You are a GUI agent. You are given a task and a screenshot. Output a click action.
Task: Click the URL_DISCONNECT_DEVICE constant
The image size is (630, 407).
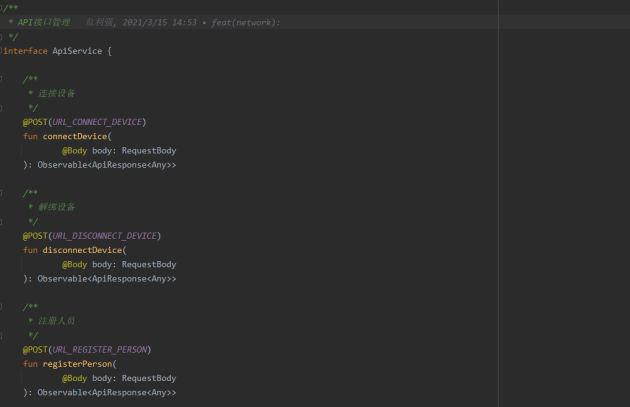click(104, 235)
